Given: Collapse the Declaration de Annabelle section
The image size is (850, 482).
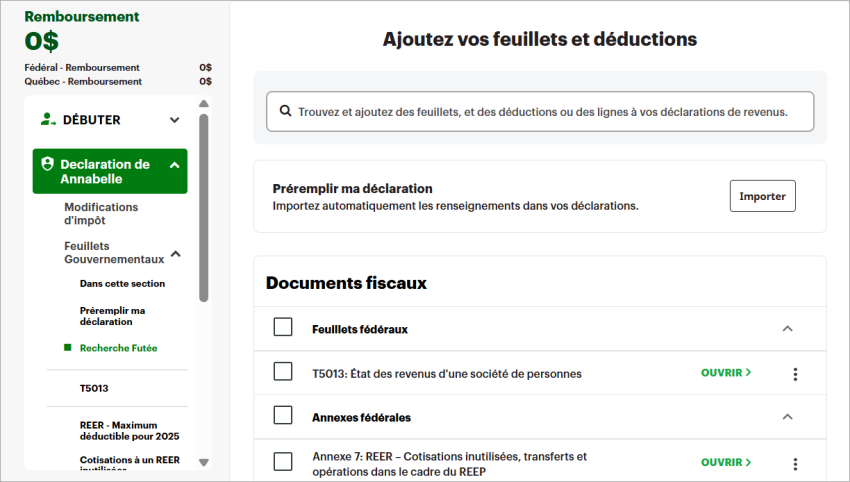Looking at the screenshot, I should coord(174,165).
